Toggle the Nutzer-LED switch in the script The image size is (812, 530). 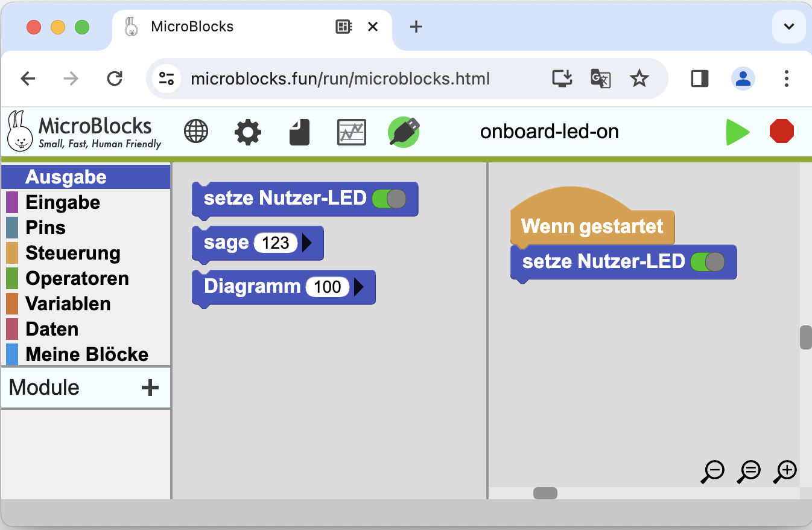coord(708,261)
